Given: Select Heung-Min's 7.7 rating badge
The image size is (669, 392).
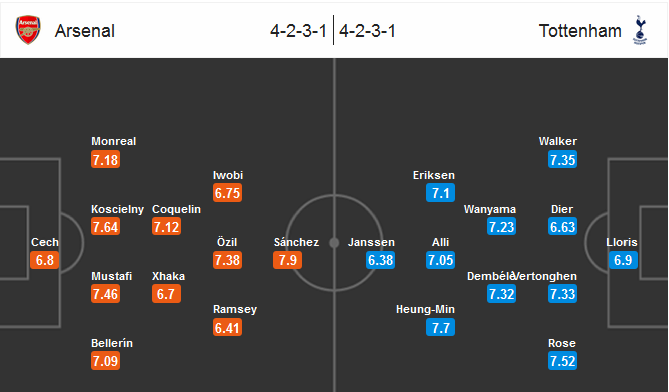Looking at the screenshot, I should (x=440, y=328).
